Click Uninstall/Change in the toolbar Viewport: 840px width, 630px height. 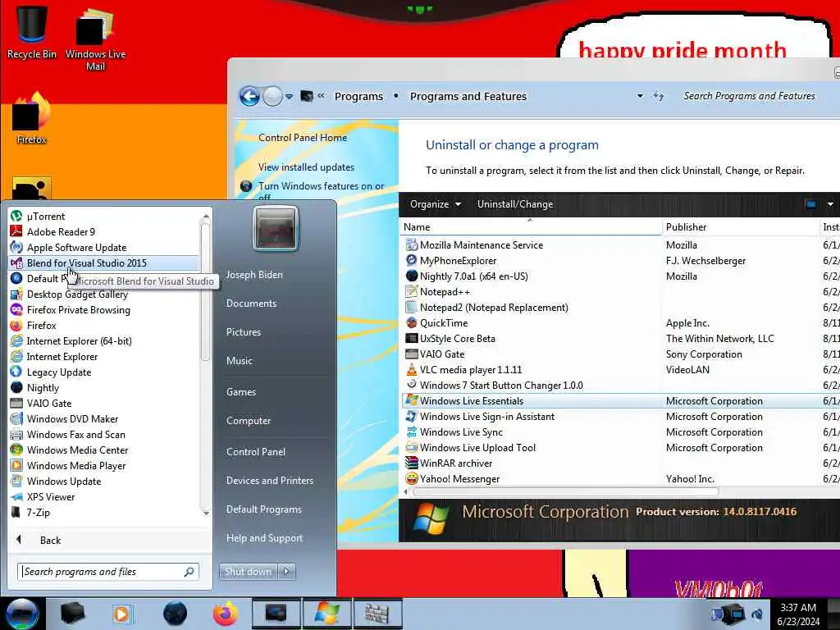[515, 204]
